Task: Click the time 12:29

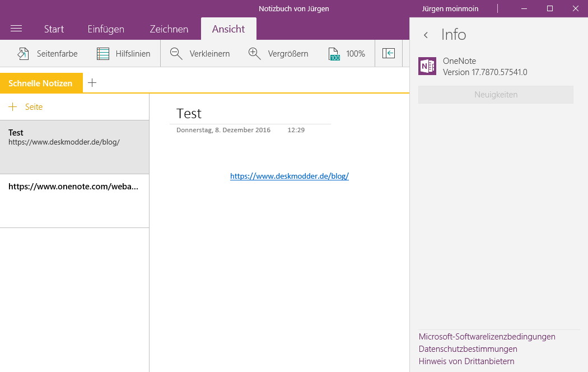Action: (296, 130)
